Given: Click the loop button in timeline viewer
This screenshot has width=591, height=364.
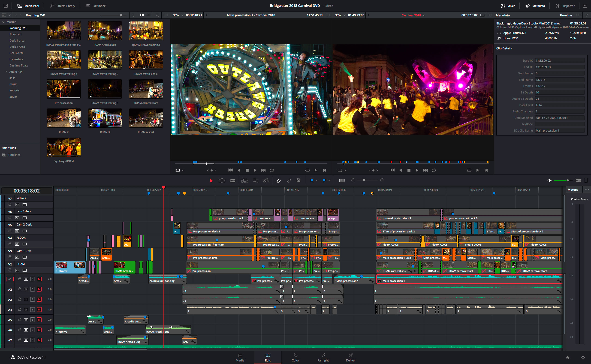Looking at the screenshot, I should pos(434,170).
